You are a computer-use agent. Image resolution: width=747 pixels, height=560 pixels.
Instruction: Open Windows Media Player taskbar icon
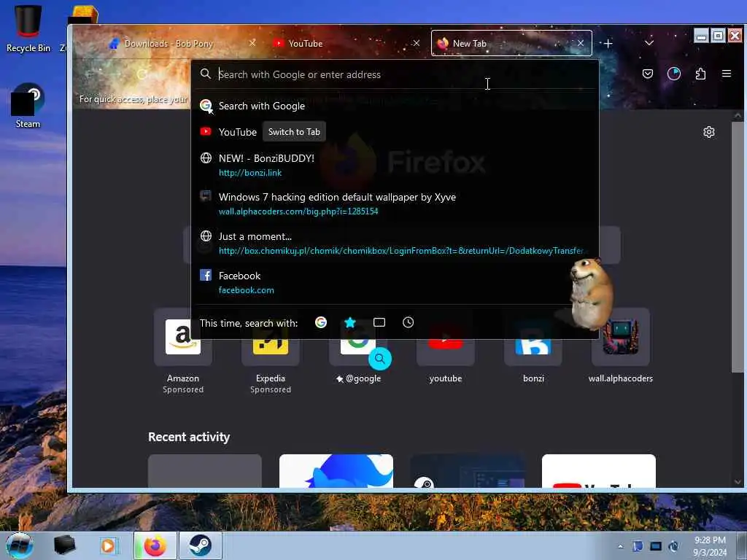click(x=109, y=545)
